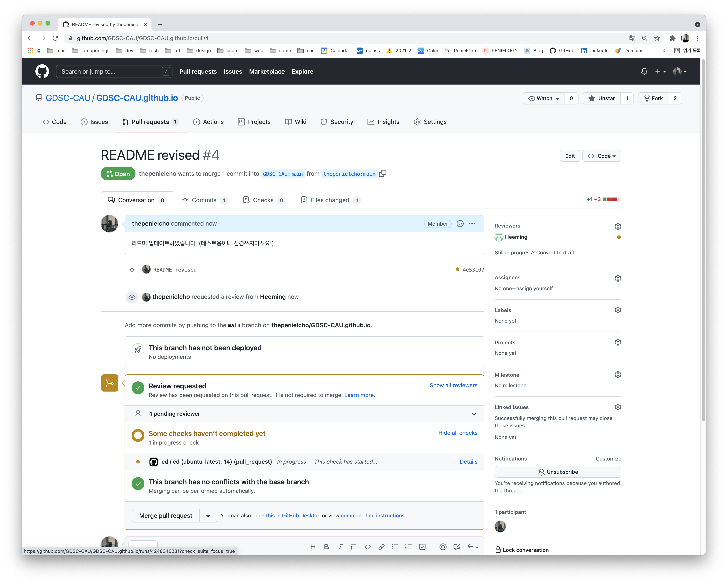
Task: Click the Fork button
Action: coord(653,98)
